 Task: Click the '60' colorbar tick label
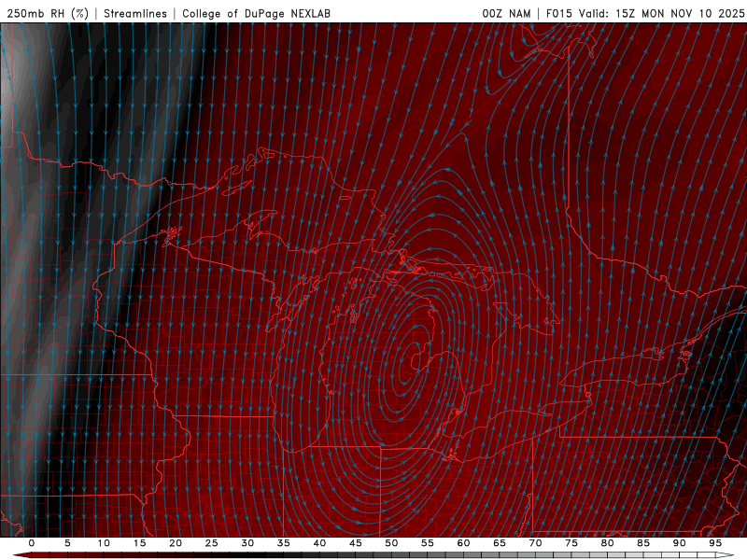point(463,543)
